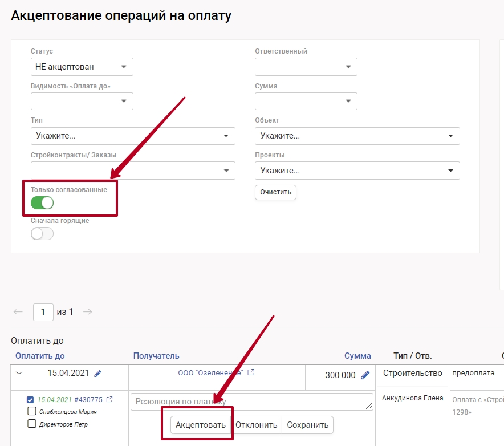Uncheck the 15.04.2021 #430775 checkbox
This screenshot has width=504, height=446.
[x=32, y=399]
